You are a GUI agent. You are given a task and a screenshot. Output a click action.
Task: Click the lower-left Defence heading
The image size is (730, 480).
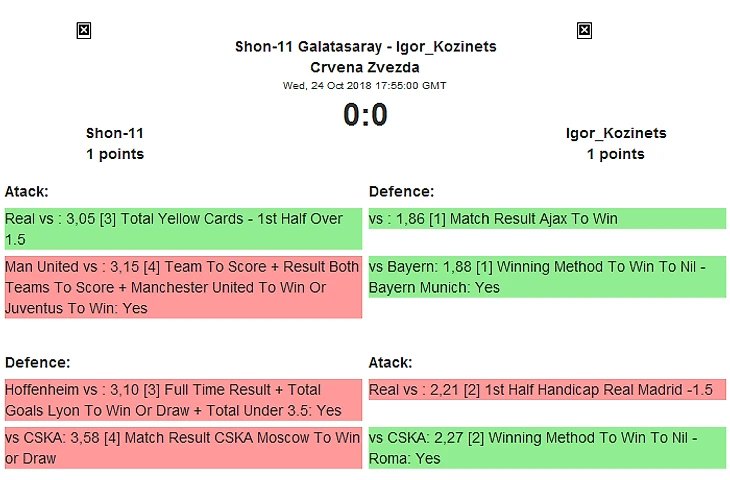pos(37,362)
